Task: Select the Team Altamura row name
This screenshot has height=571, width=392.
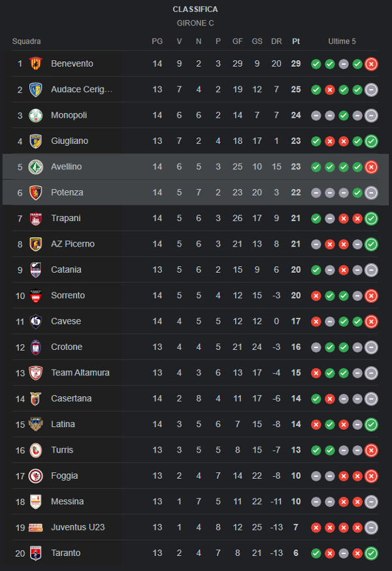Action: tap(80, 373)
